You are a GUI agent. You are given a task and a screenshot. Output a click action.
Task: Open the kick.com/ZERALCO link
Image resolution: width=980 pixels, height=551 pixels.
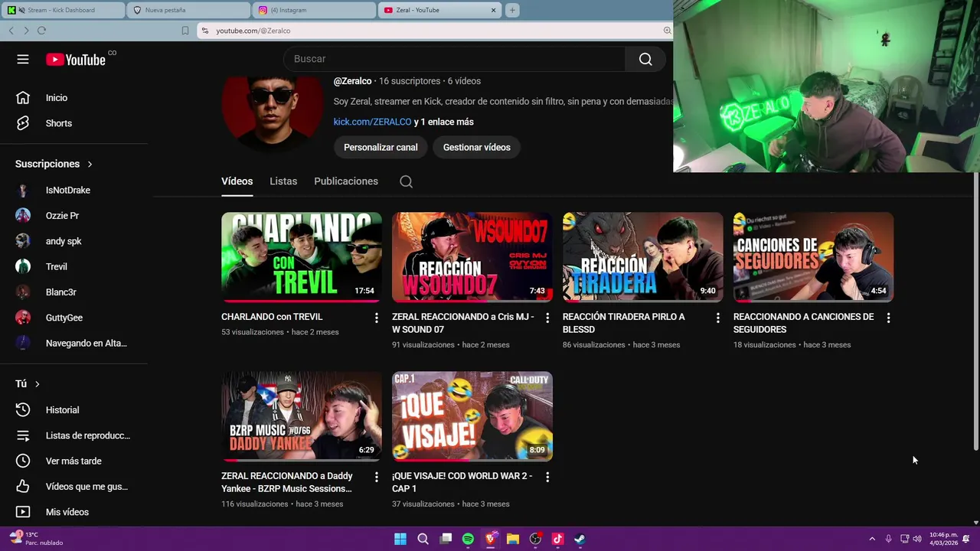(x=372, y=122)
